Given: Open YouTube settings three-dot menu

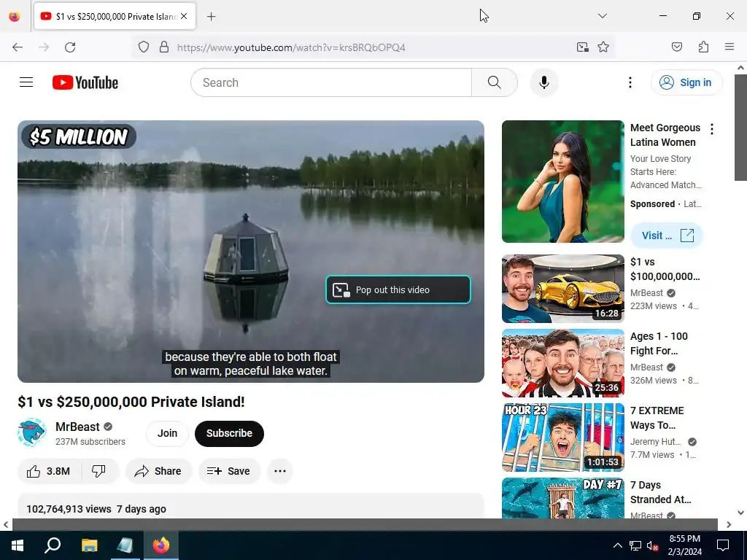Looking at the screenshot, I should pyautogui.click(x=630, y=82).
